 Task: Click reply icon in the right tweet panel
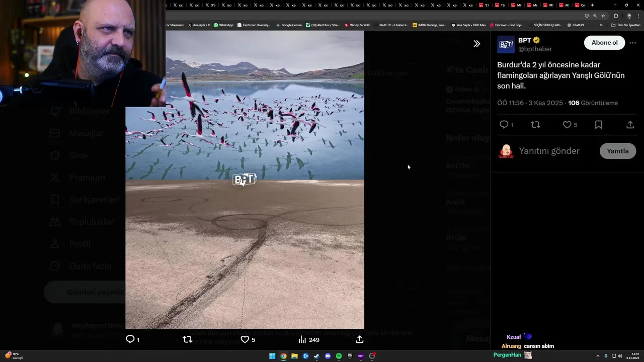(x=504, y=125)
